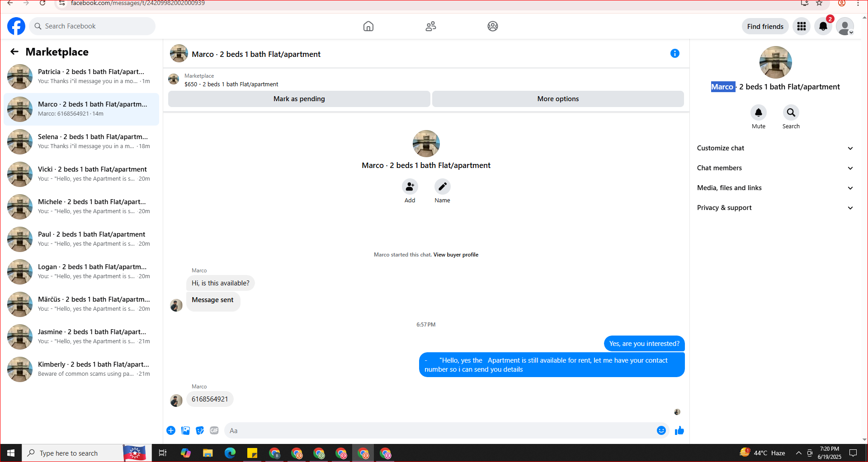Screen dimensions: 868x462
Task: Click the phone number message 6168564921
Action: [210, 399]
